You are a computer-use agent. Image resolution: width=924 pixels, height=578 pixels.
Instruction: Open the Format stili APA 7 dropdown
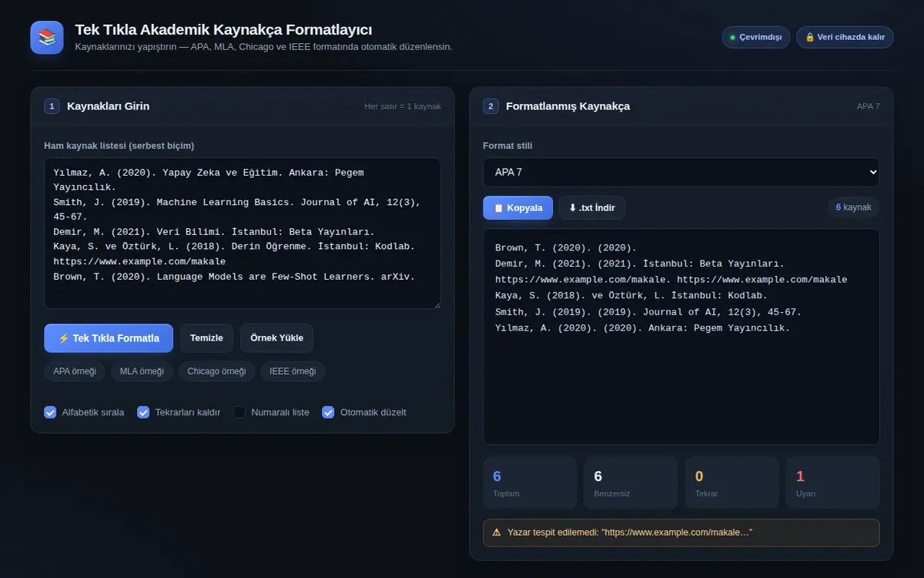click(681, 172)
